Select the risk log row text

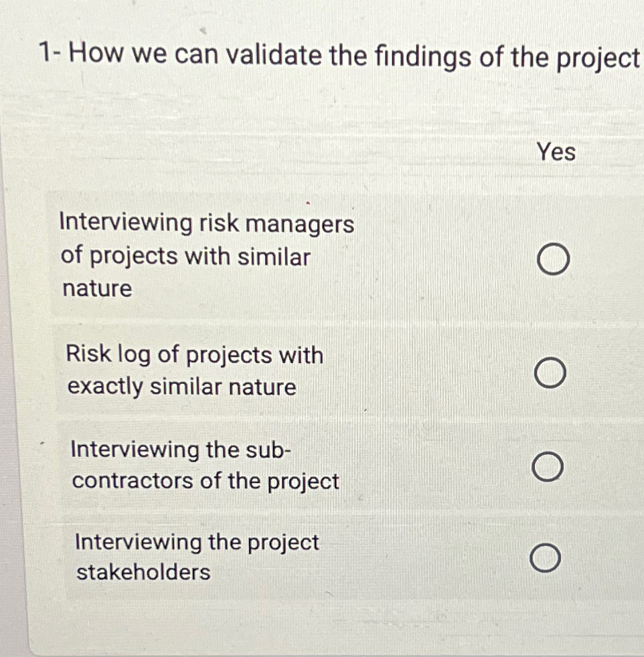194,371
